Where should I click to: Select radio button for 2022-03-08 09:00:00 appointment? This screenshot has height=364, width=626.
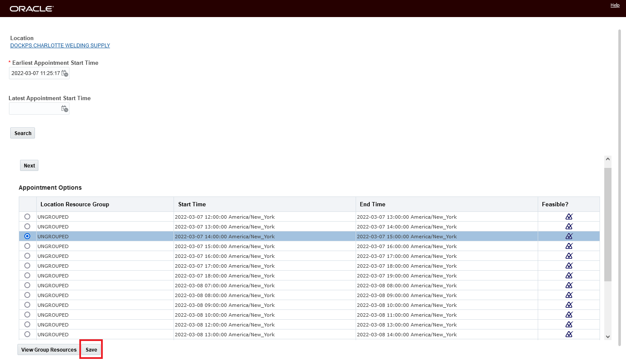click(x=27, y=305)
